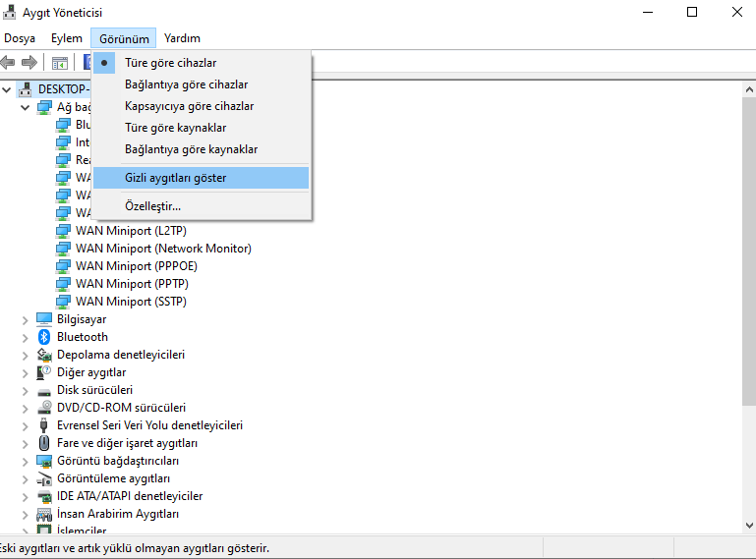Image resolution: width=756 pixels, height=559 pixels.
Task: Click the DESKTOP computer icon
Action: coord(26,89)
